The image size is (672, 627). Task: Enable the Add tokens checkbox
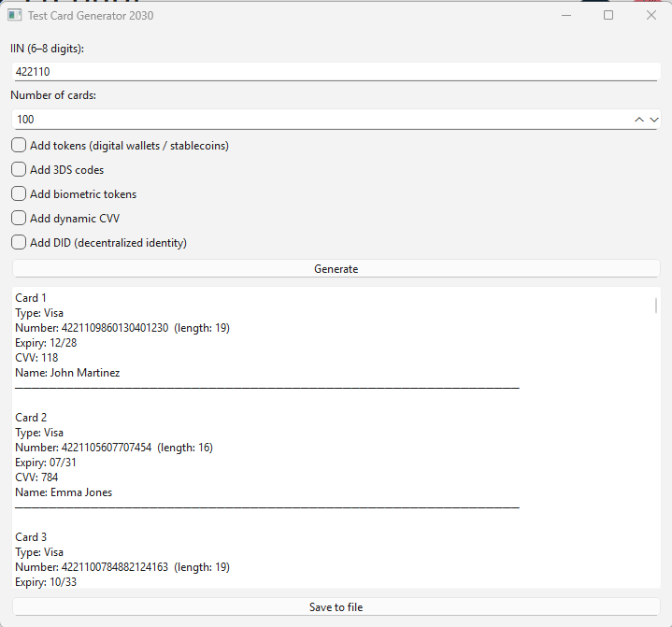tap(19, 146)
